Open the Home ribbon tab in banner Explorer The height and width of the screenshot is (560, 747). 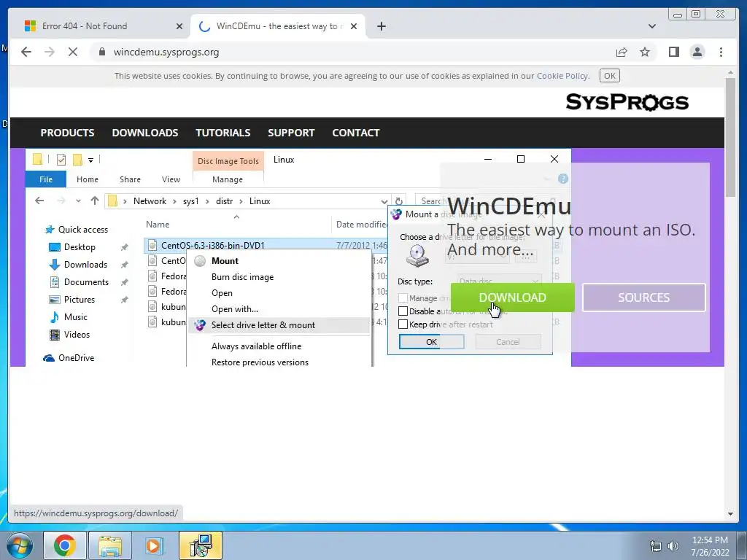(88, 179)
